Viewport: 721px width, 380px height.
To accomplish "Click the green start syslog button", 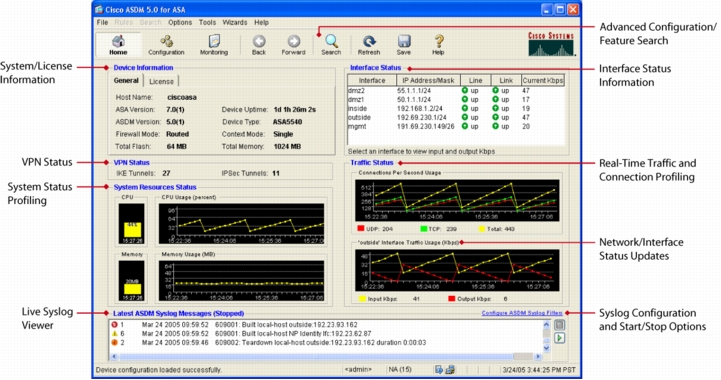I will pos(559,338).
